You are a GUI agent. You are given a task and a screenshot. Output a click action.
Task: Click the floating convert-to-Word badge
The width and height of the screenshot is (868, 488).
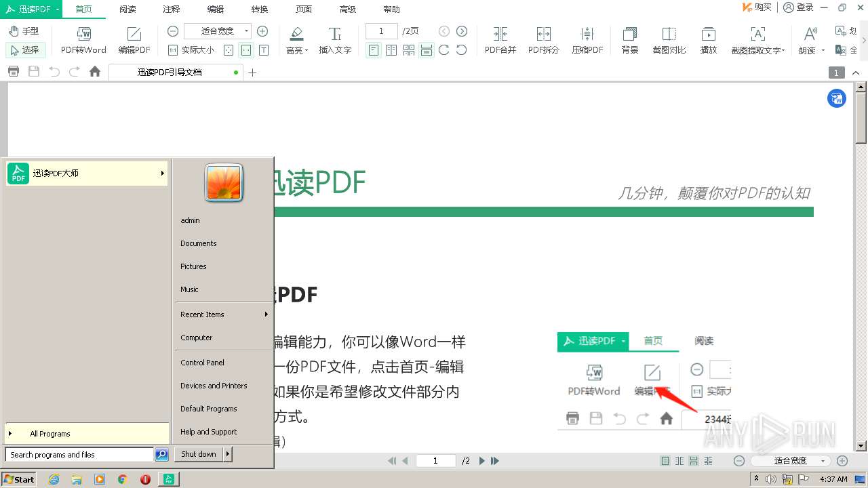pos(837,98)
